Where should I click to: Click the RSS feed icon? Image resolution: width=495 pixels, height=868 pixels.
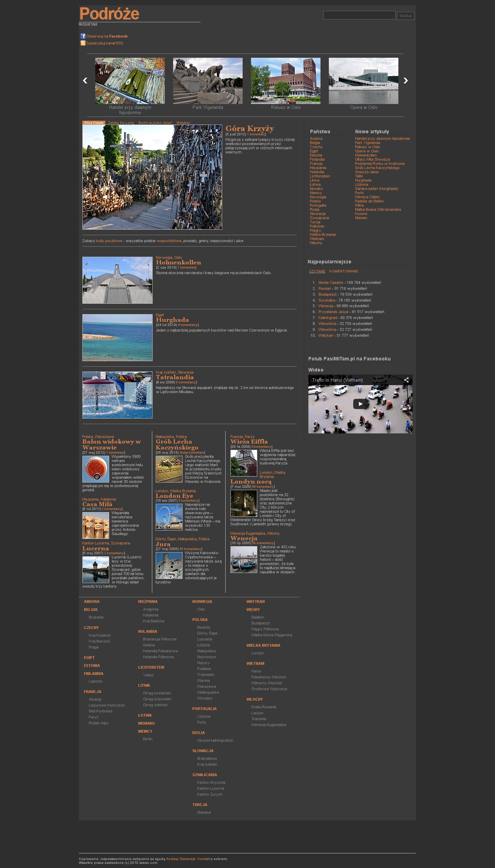tap(83, 43)
